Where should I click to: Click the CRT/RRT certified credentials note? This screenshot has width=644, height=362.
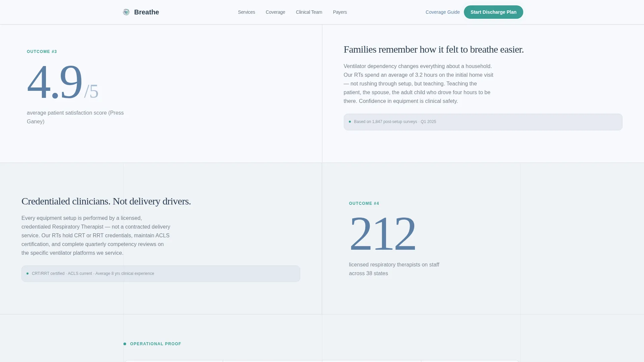click(161, 274)
